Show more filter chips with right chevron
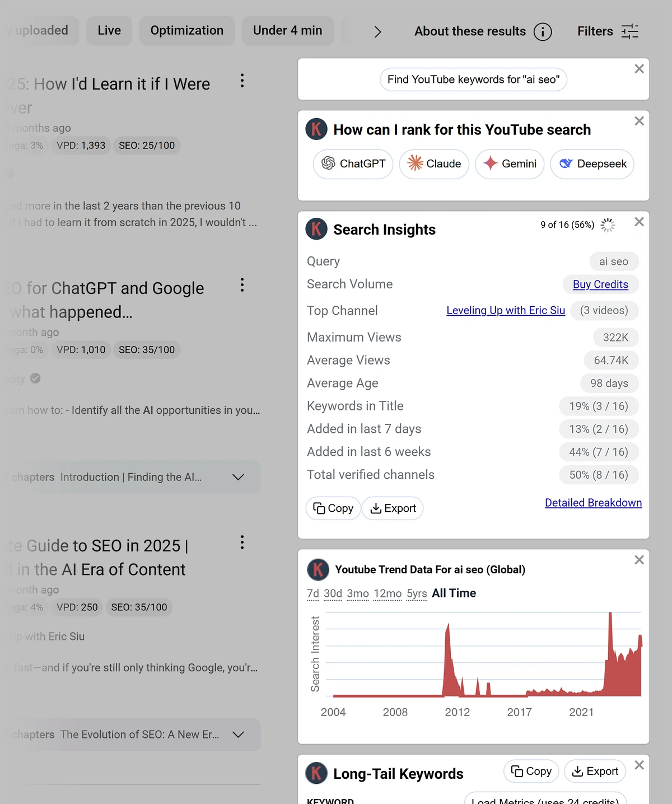672x804 pixels. click(377, 31)
